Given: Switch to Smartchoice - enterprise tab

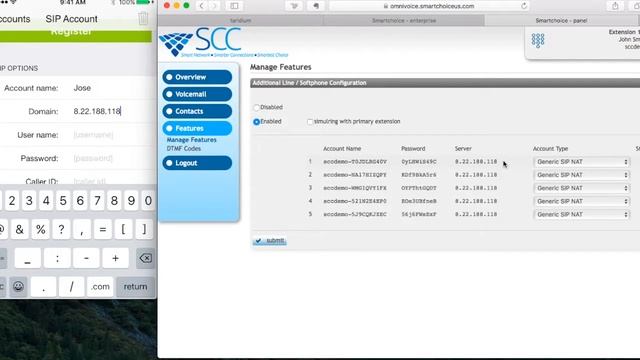Looking at the screenshot, I should 404,20.
